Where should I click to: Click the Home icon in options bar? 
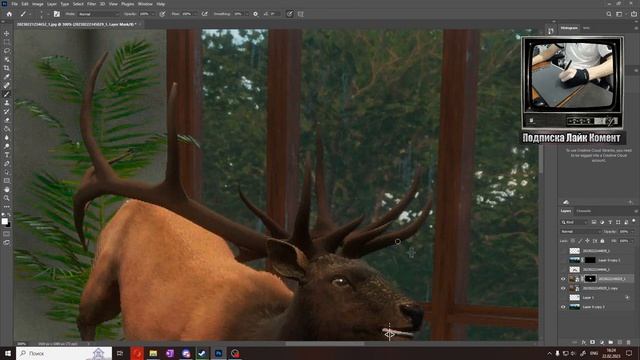9,14
